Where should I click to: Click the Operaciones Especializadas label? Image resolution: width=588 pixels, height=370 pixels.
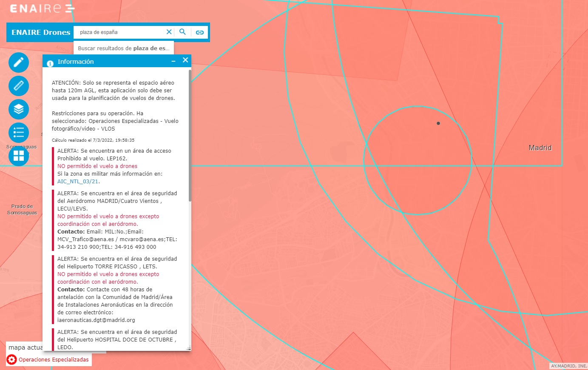click(54, 360)
